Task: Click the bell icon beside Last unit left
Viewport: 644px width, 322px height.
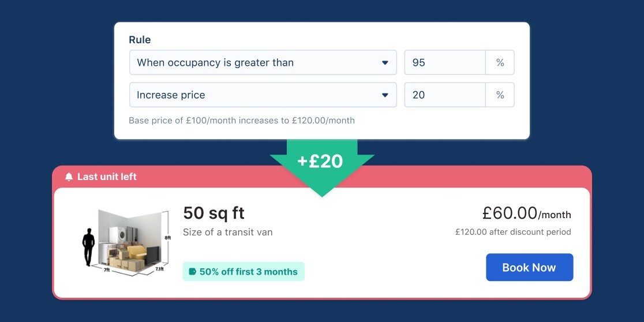Action: point(69,177)
